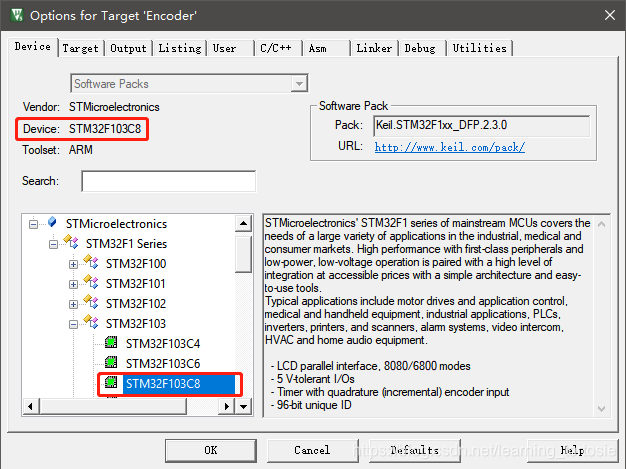The width and height of the screenshot is (626, 469).
Task: Click the device tree scroll left arrow
Action: 31,407
